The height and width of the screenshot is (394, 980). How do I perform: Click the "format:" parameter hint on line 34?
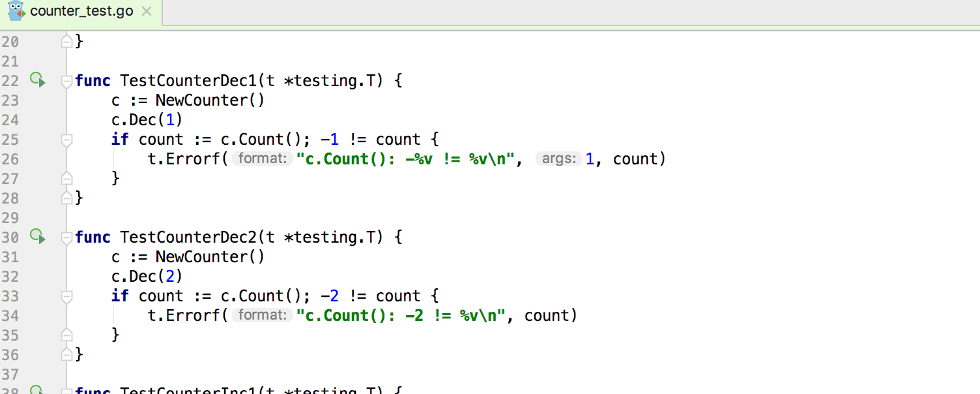pyautogui.click(x=262, y=315)
